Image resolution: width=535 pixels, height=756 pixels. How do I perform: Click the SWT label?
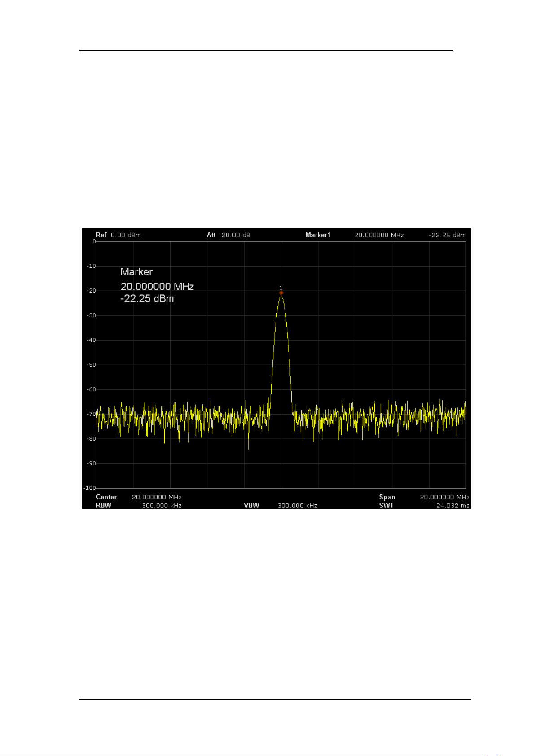click(386, 506)
